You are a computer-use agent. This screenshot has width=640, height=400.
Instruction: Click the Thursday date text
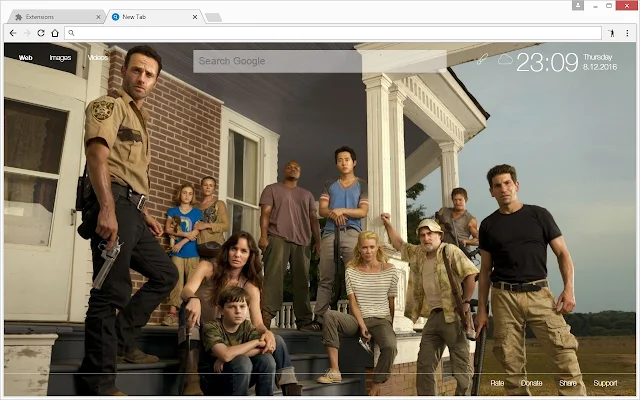[598, 57]
